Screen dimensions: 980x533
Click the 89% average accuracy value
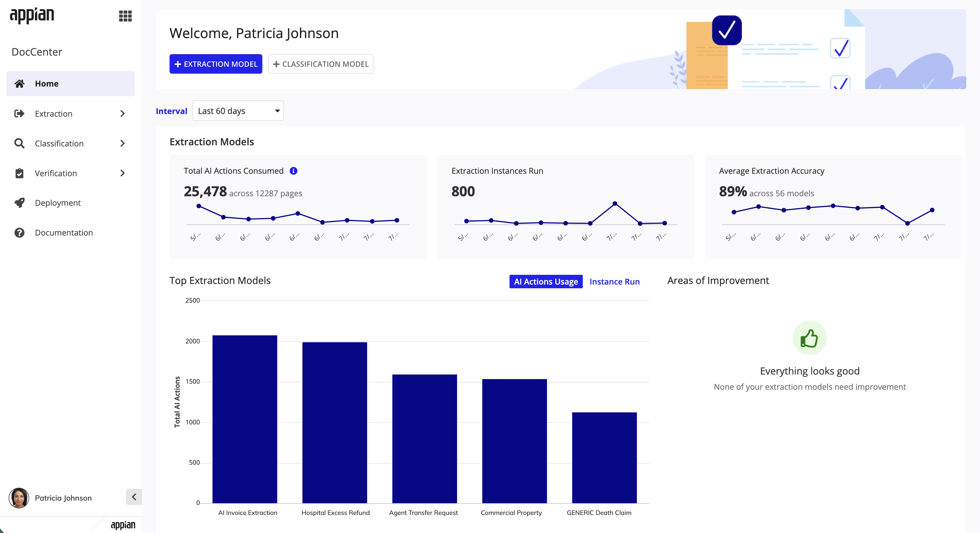(733, 191)
